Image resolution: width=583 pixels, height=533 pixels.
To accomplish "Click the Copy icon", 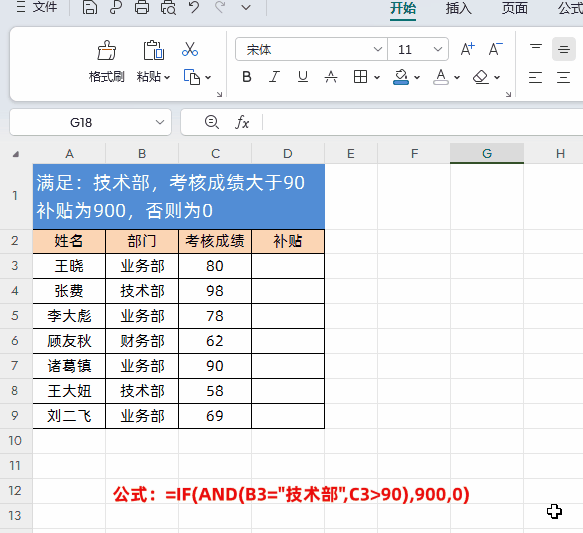I will click(x=192, y=77).
